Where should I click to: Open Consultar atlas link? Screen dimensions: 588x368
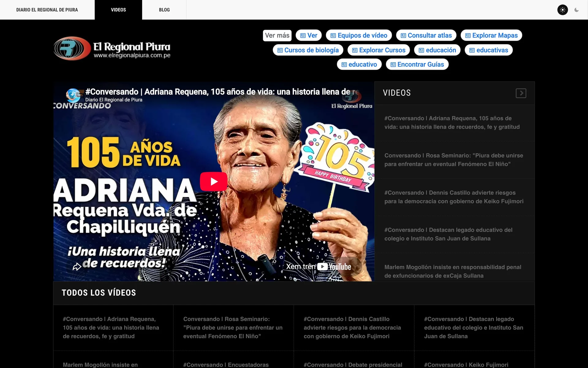(x=426, y=35)
